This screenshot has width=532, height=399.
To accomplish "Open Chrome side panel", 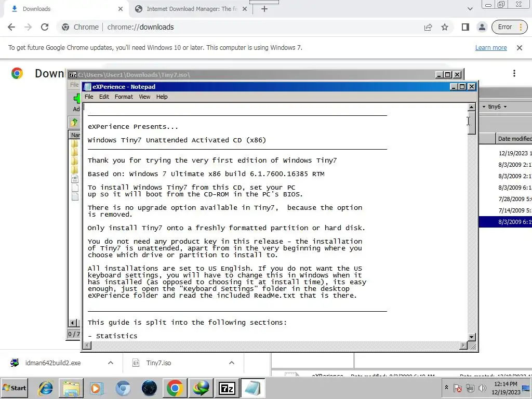I will pos(465,27).
